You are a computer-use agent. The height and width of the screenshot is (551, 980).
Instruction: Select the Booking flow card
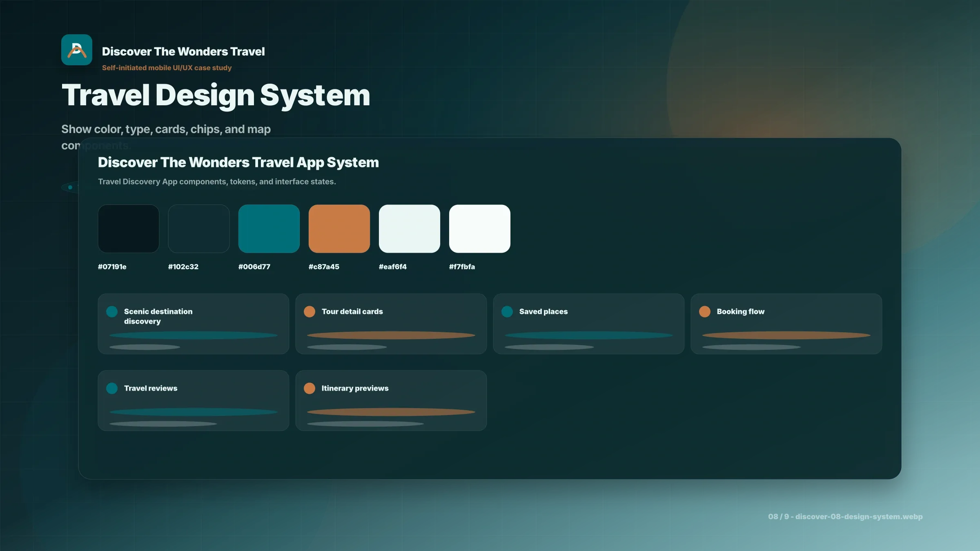click(786, 324)
